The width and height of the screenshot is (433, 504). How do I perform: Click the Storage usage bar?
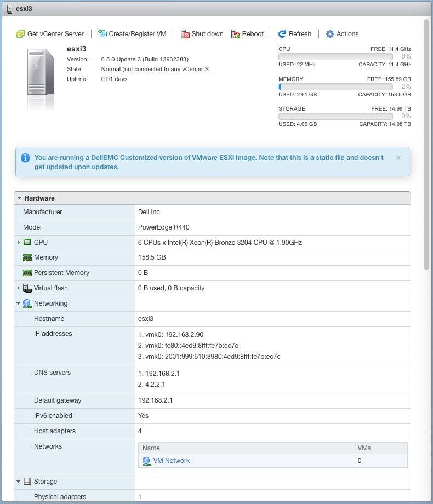pos(335,116)
